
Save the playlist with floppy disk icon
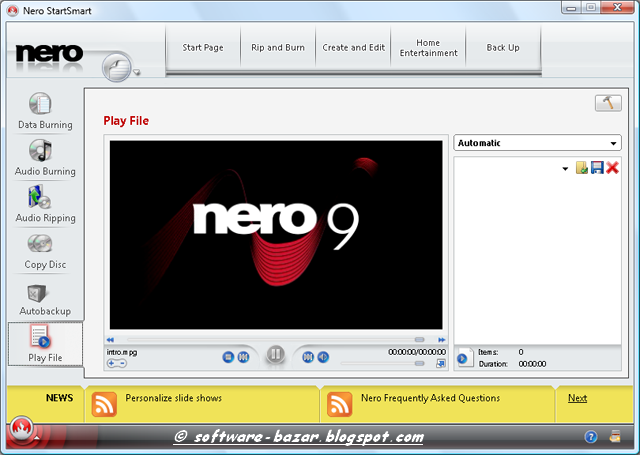597,167
